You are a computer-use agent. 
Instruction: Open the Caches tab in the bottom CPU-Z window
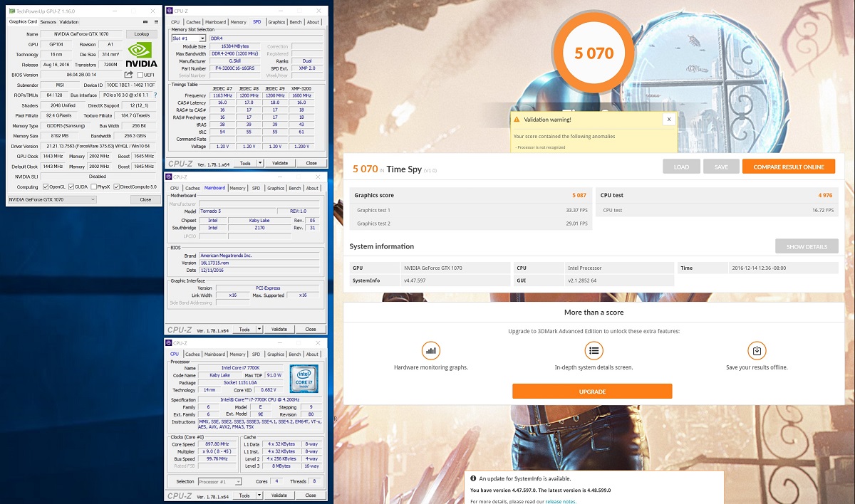tap(192, 354)
